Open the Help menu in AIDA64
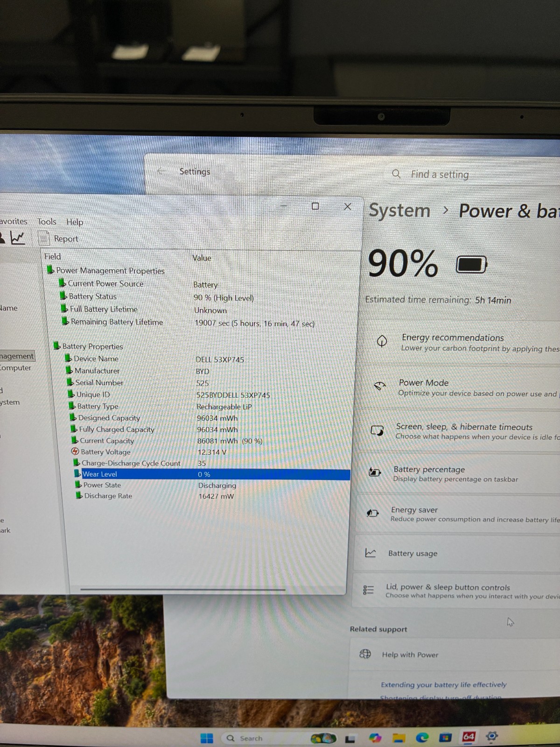 (75, 222)
